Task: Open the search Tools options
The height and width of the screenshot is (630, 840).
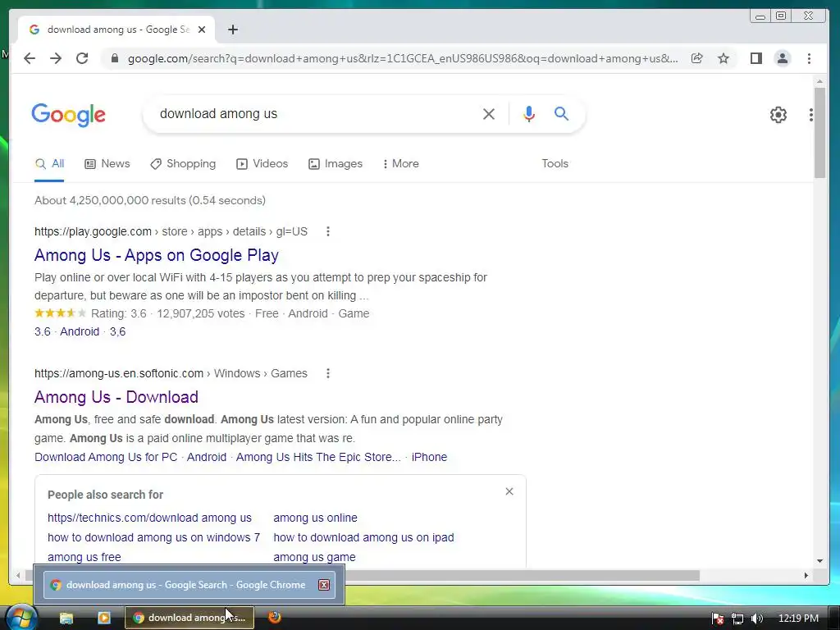Action: click(x=555, y=164)
